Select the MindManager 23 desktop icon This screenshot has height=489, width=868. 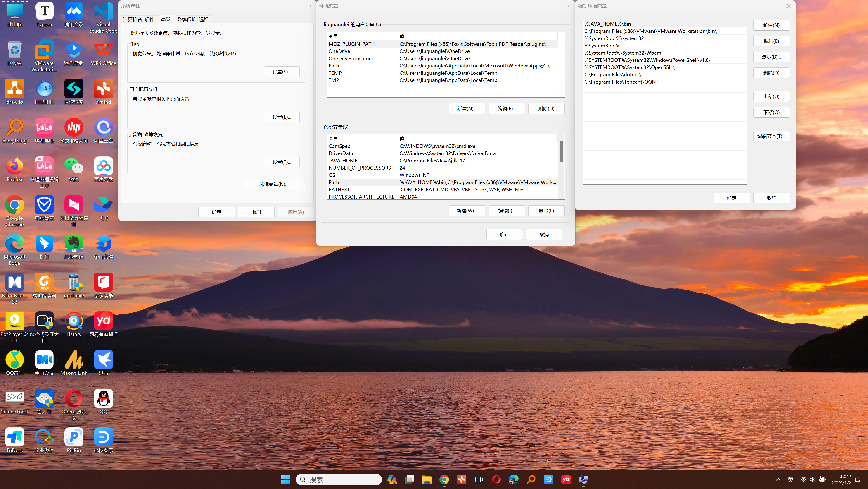click(x=14, y=289)
